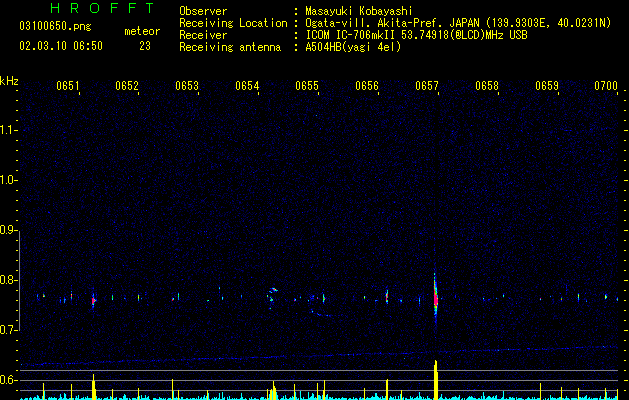Viewport: 629px width, 400px height.
Task: Click the Receiving Location label
Action: tap(233, 23)
